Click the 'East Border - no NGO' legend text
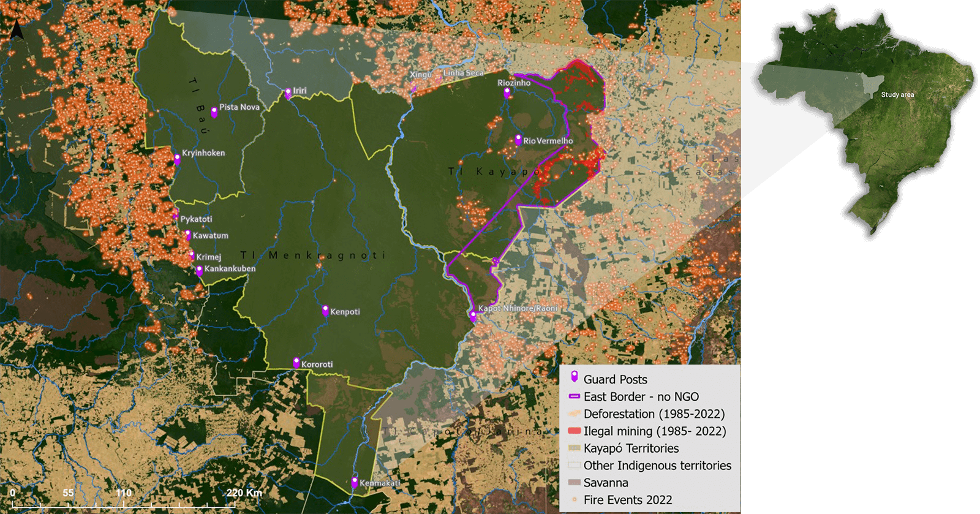Image resolution: width=980 pixels, height=514 pixels. 641,396
